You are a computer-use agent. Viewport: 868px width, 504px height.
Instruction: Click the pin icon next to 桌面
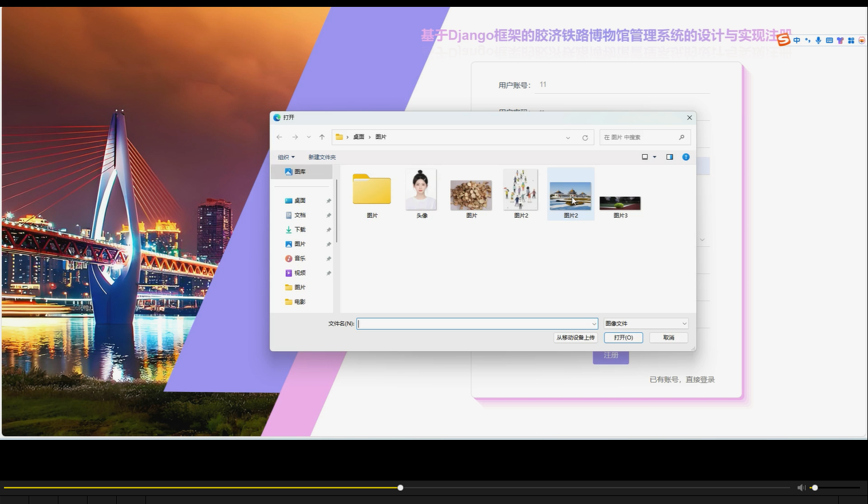pos(329,201)
